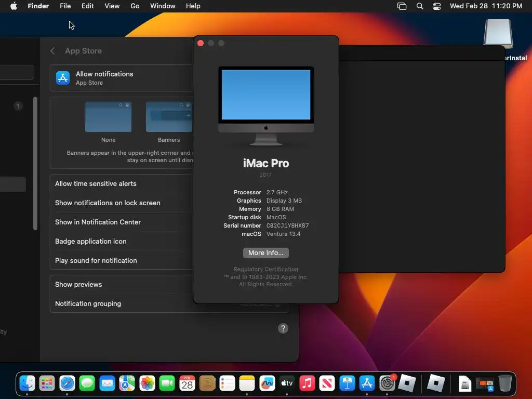Screen dimensions: 532x399
Task: Open the Messages app in dock
Action: pyautogui.click(x=87, y=383)
